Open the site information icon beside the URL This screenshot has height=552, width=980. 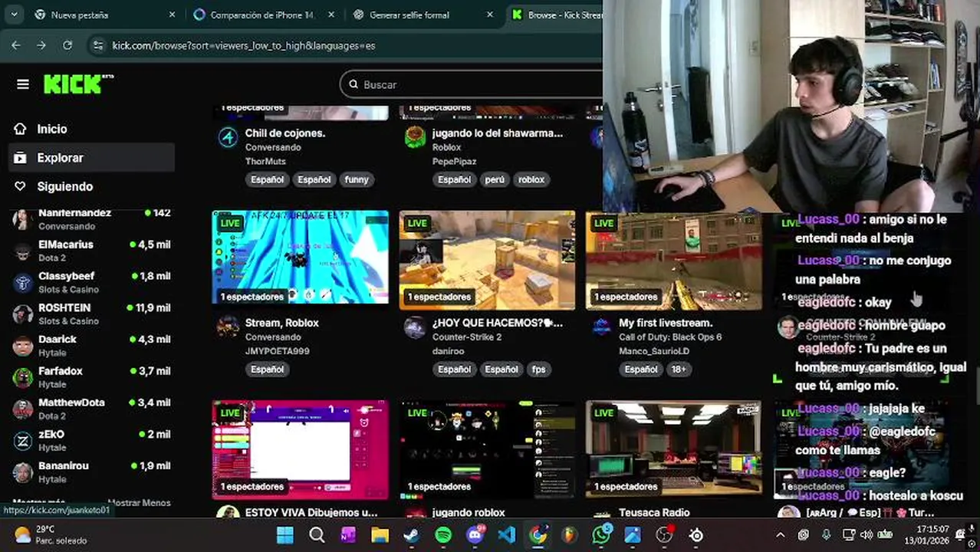coord(97,45)
